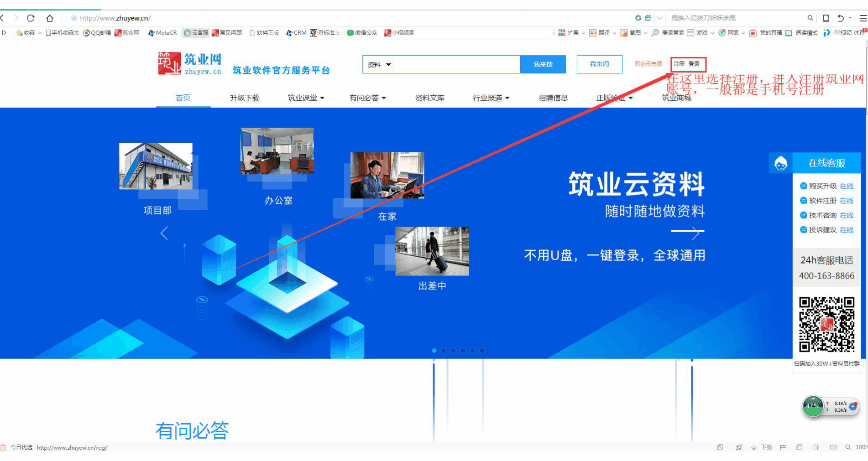Image resolution: width=868 pixels, height=461 pixels.
Task: Click the search magnifier in address bar
Action: tap(810, 18)
